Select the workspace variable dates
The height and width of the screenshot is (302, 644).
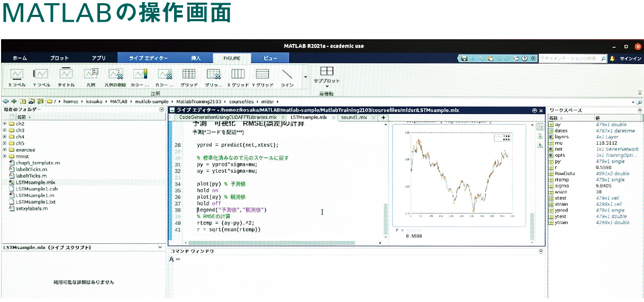[x=561, y=130]
